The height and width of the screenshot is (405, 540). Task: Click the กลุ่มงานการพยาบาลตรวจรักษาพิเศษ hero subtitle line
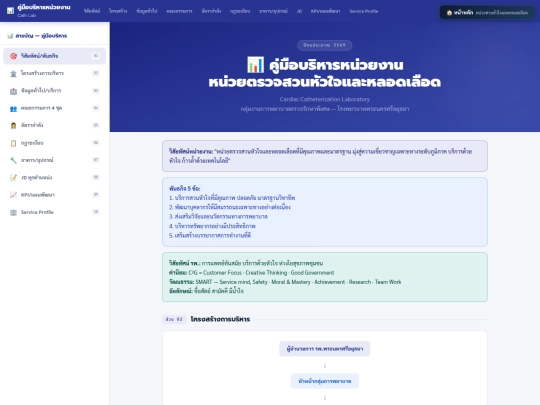pos(325,109)
